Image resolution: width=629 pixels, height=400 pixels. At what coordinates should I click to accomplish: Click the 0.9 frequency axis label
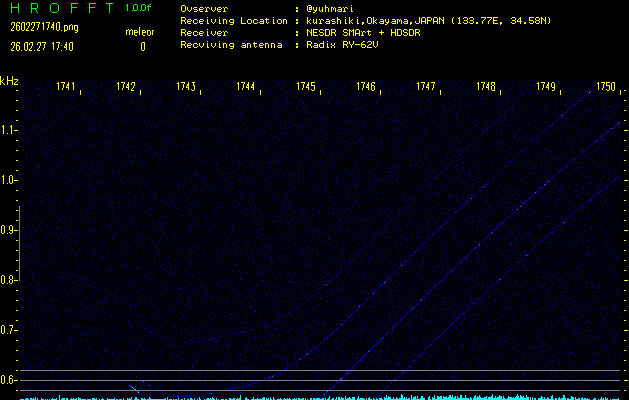(x=9, y=230)
